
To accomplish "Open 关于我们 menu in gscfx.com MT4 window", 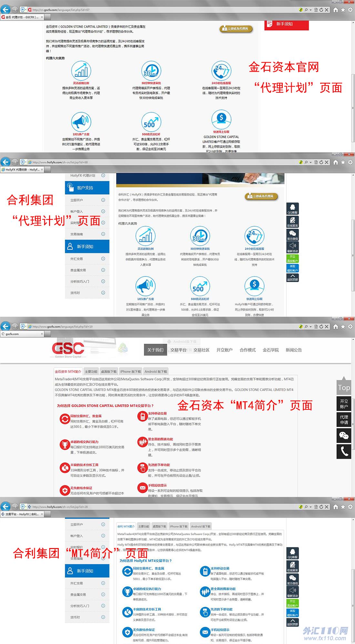I will tap(155, 350).
